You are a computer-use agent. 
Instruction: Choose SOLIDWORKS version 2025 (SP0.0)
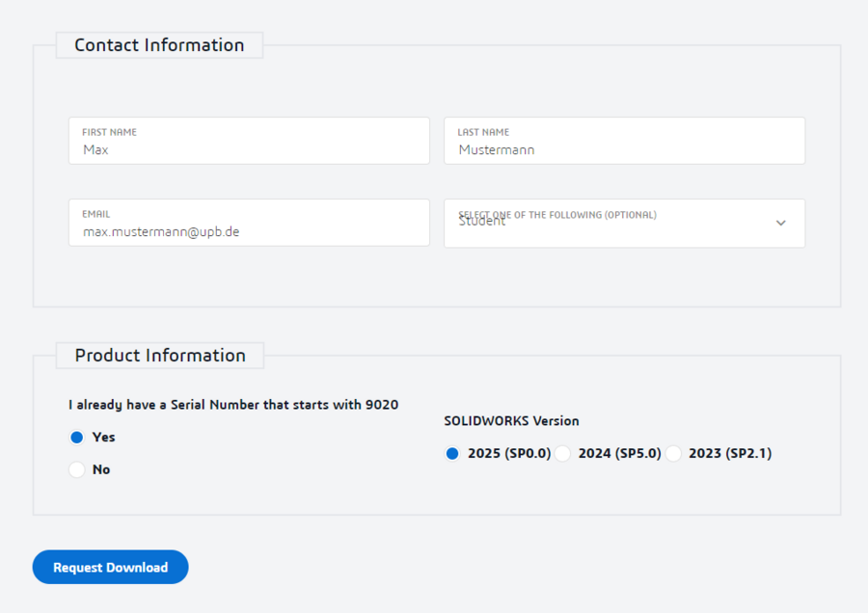coord(451,453)
